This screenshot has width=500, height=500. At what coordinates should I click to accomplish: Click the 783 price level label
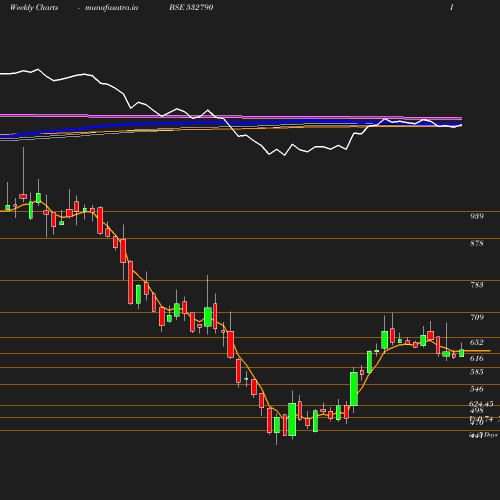pos(477,285)
